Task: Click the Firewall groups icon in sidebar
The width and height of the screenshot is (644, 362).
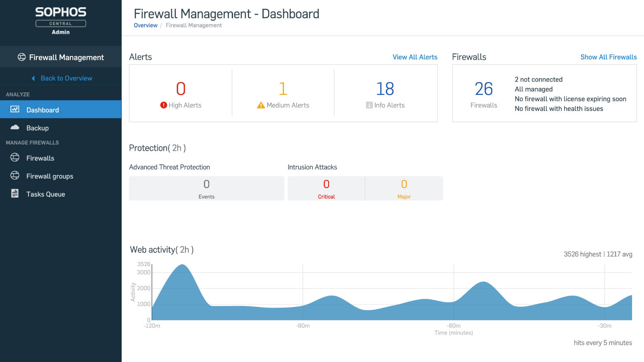Action: click(x=14, y=176)
